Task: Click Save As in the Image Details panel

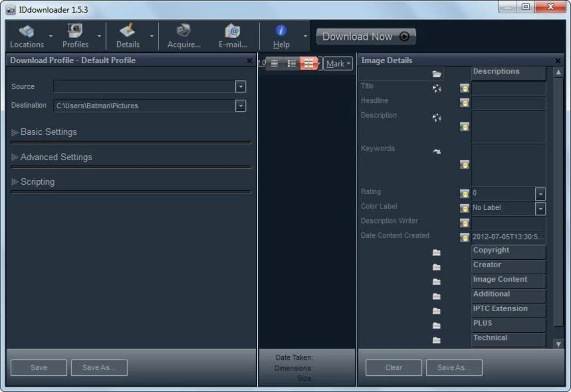Action: [x=454, y=367]
